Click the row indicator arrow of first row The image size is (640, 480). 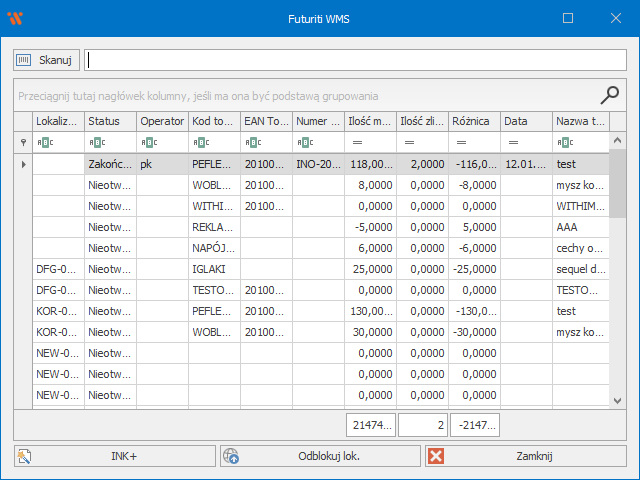[x=23, y=164]
